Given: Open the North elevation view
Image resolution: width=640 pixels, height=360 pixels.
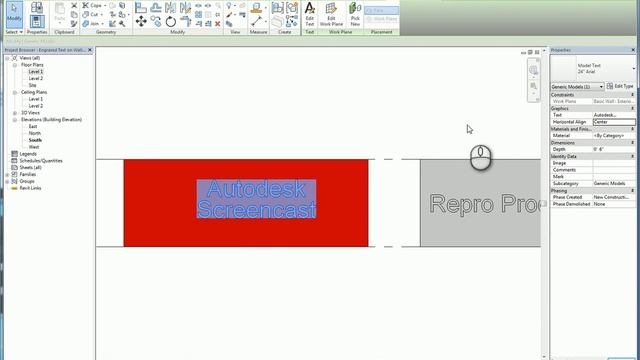Looking at the screenshot, I should coord(35,133).
